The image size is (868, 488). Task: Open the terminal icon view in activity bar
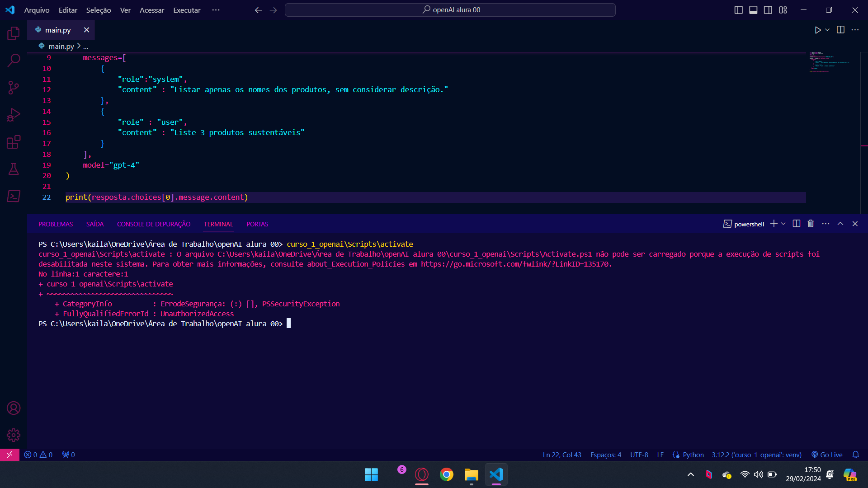(14, 196)
